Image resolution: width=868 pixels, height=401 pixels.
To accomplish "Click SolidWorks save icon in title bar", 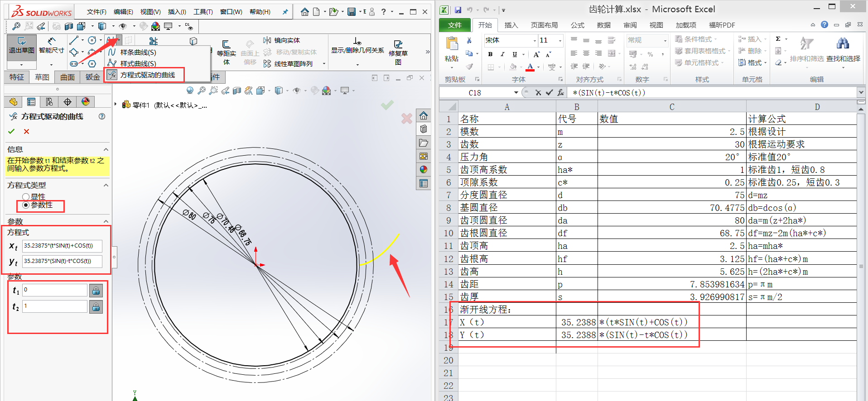I will click(x=352, y=12).
